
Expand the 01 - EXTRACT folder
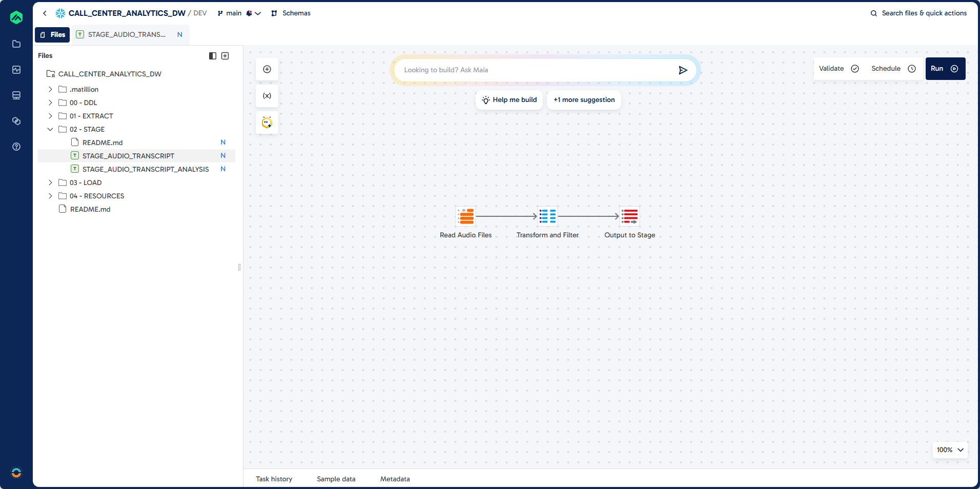tap(50, 116)
